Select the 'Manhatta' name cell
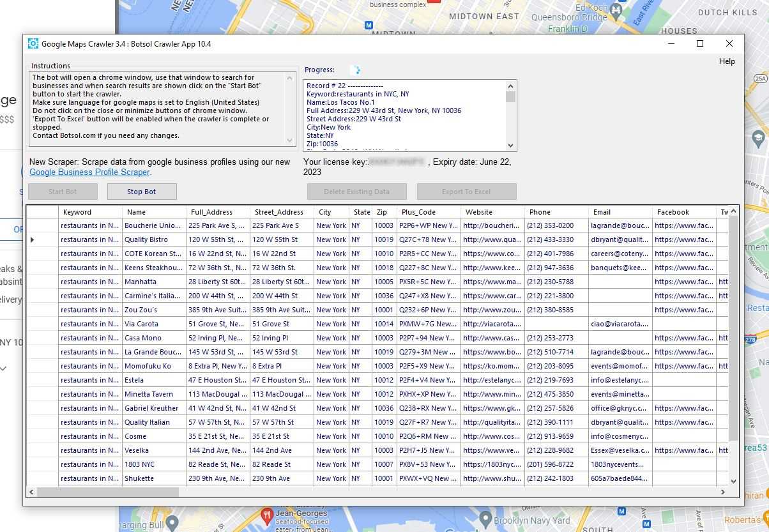This screenshot has height=532, width=769. click(x=155, y=282)
